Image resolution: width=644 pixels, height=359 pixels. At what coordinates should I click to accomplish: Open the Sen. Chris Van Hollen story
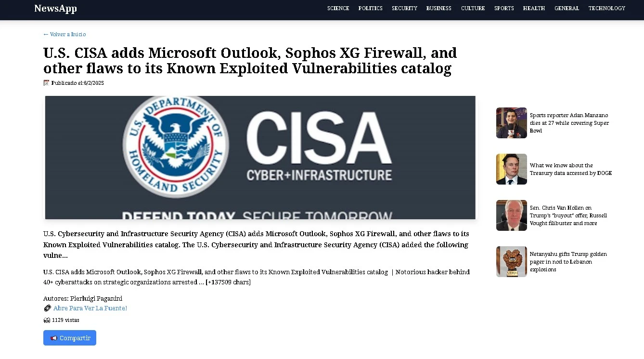[x=568, y=215]
